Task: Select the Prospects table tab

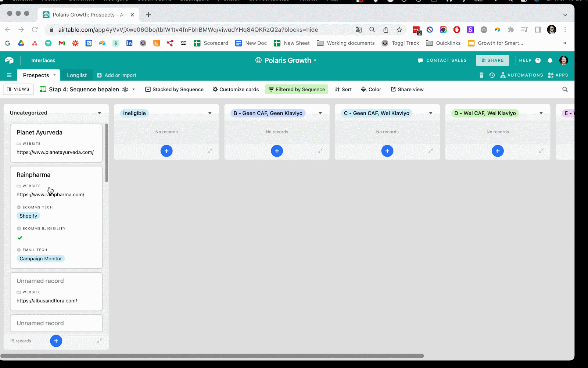Action: pyautogui.click(x=36, y=75)
